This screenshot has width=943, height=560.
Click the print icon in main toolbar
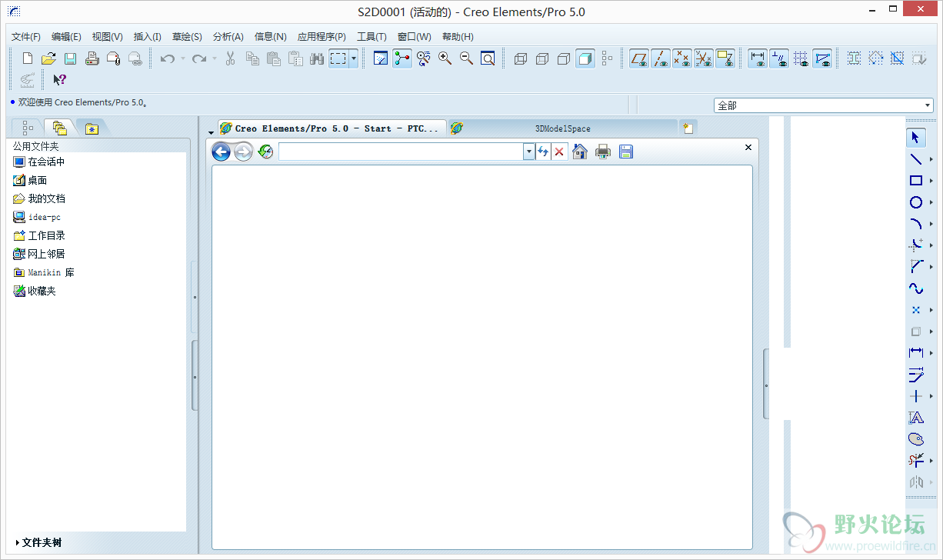tap(92, 58)
